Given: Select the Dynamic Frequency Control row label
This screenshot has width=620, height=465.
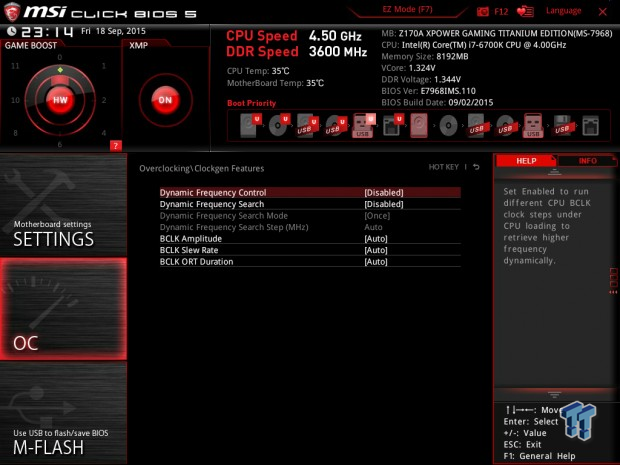Looking at the screenshot, I should click(213, 193).
